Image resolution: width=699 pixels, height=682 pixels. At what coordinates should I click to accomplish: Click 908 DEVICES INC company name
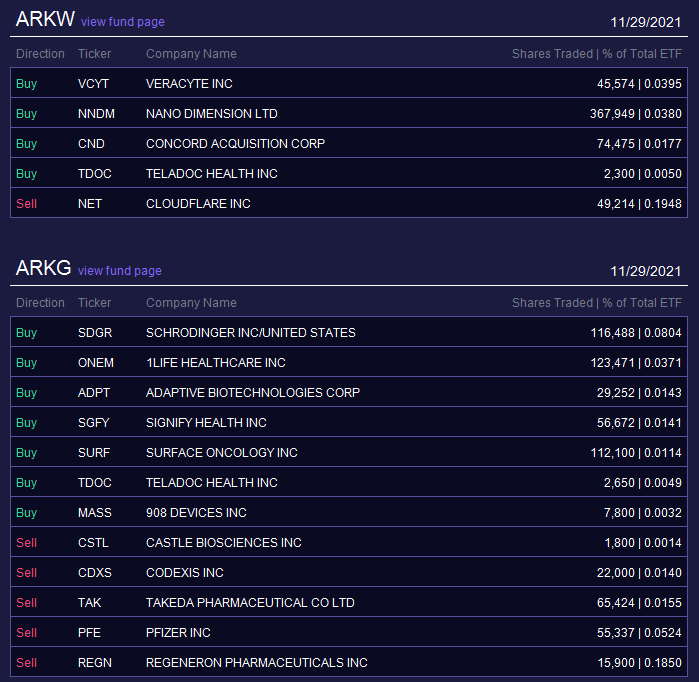pyautogui.click(x=196, y=513)
